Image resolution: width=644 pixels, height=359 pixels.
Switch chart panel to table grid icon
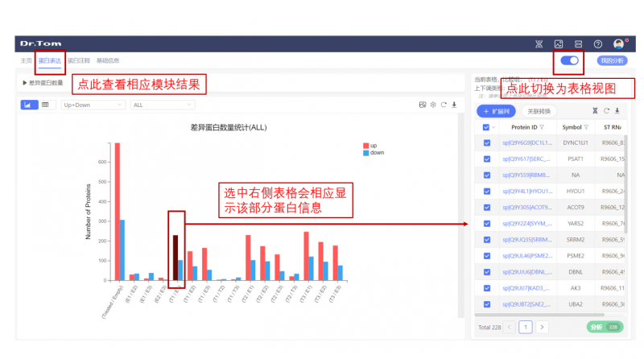click(45, 105)
